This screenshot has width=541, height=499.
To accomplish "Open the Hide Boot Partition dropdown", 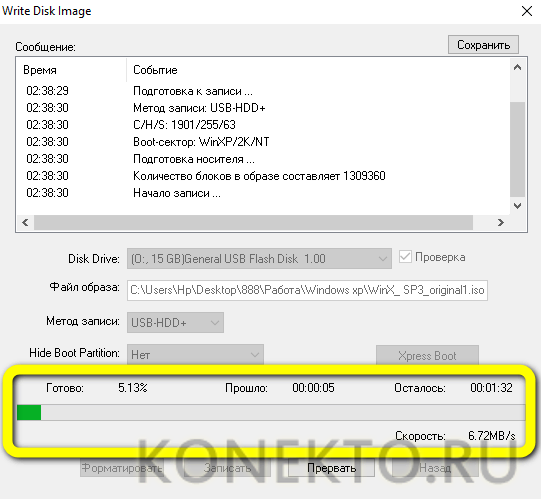I will [x=195, y=354].
